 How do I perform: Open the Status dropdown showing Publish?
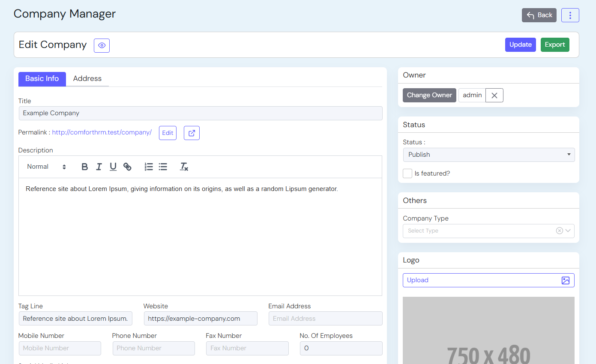(488, 155)
